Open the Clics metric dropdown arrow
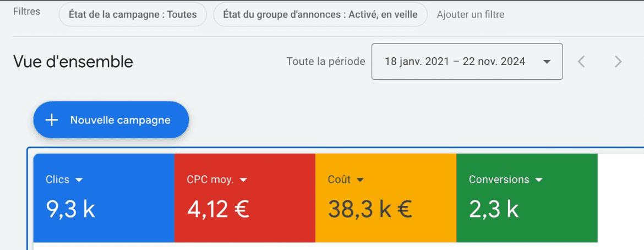 [79, 180]
